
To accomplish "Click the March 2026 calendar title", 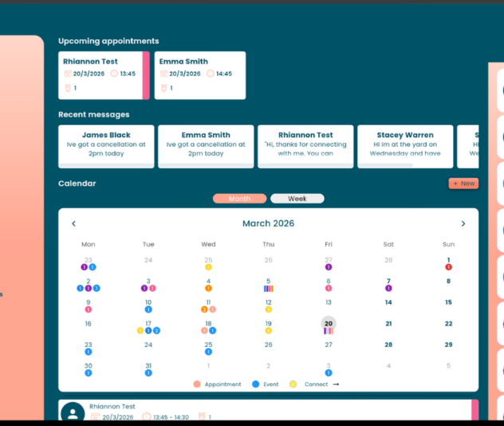I will click(269, 223).
